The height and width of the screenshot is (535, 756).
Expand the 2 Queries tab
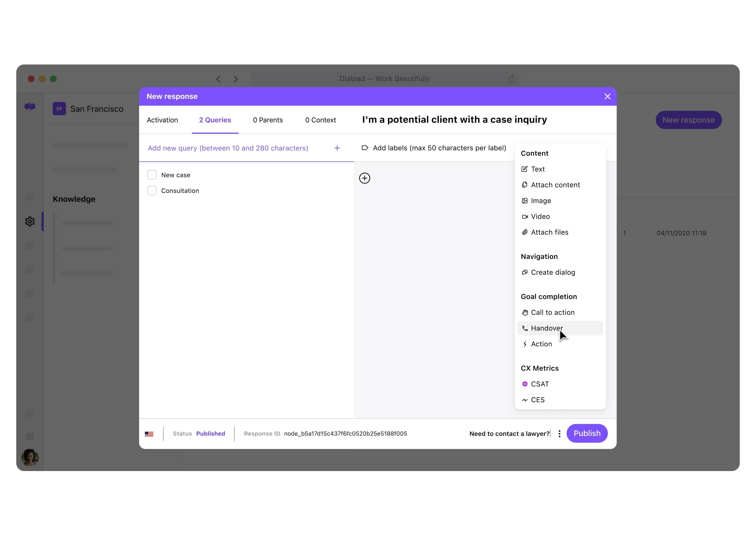coord(215,120)
